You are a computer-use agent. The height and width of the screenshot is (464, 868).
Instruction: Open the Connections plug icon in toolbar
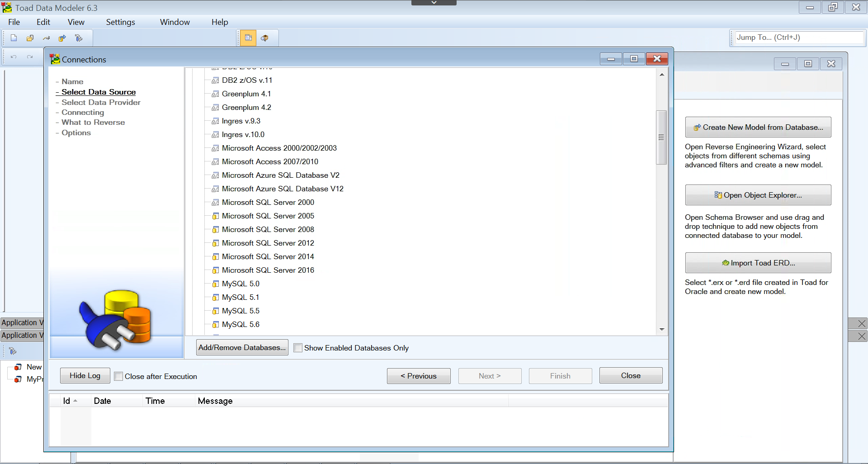pyautogui.click(x=47, y=38)
